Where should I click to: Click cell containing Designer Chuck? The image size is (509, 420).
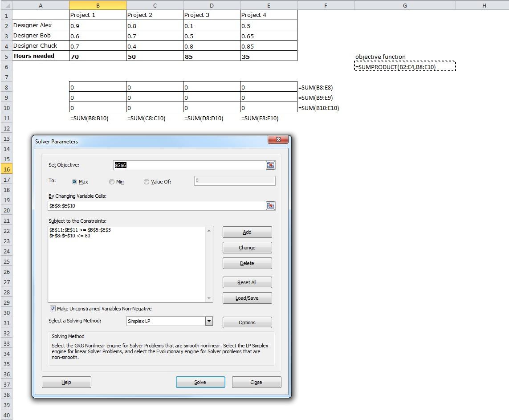[x=41, y=46]
